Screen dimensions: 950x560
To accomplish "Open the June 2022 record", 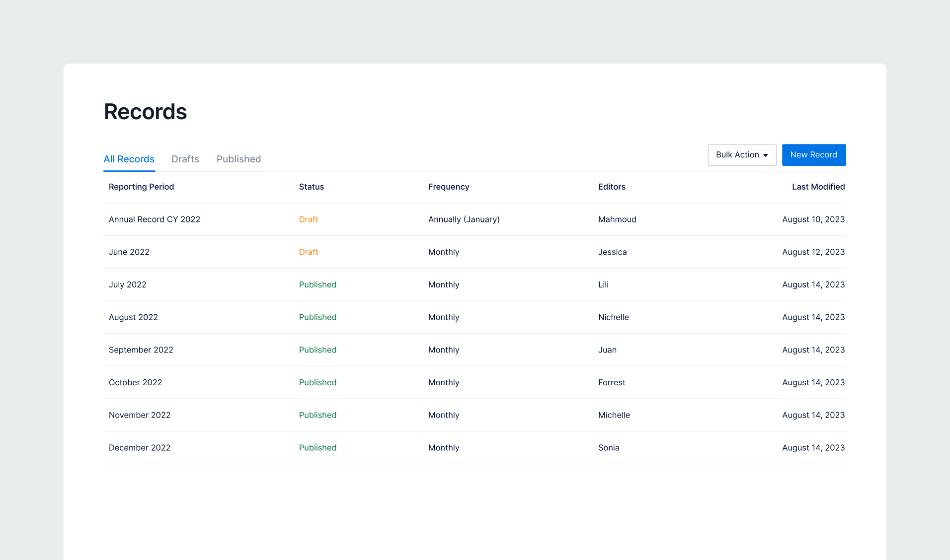I will point(129,252).
